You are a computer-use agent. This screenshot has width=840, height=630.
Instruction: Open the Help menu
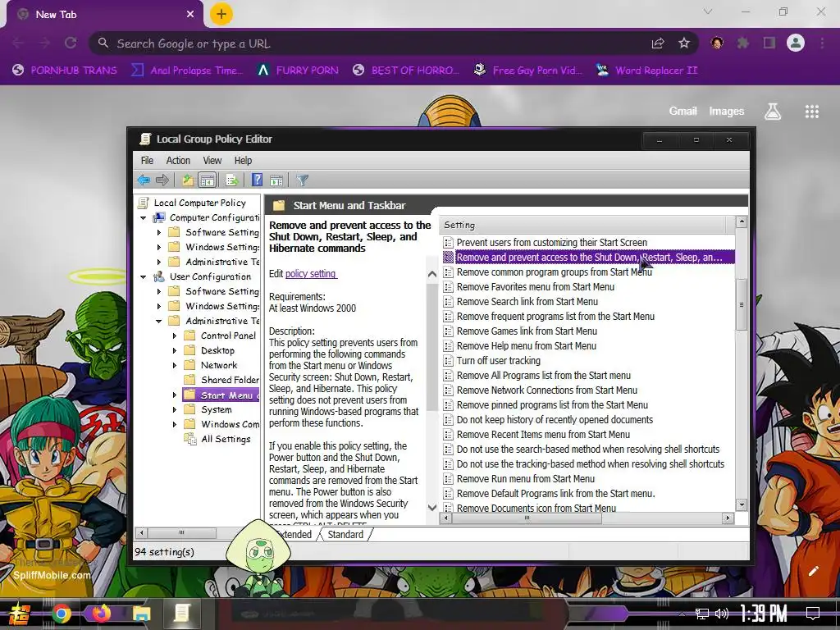(243, 160)
